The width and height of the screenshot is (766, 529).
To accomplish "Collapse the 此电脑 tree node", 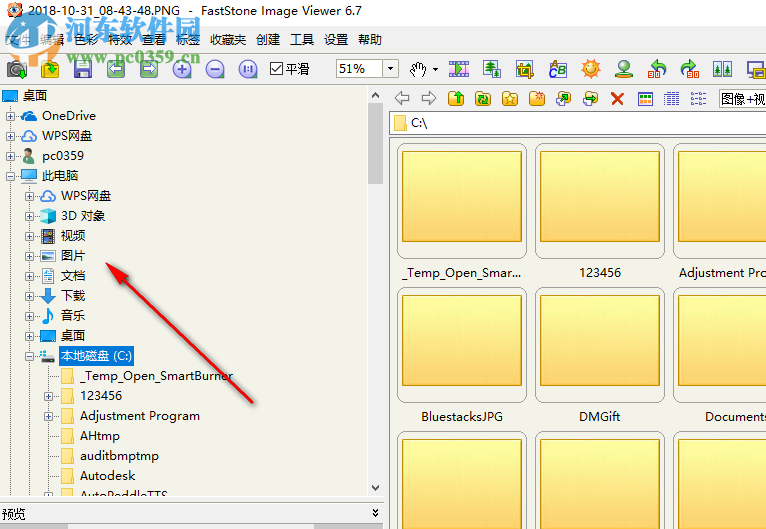I will [x=10, y=176].
